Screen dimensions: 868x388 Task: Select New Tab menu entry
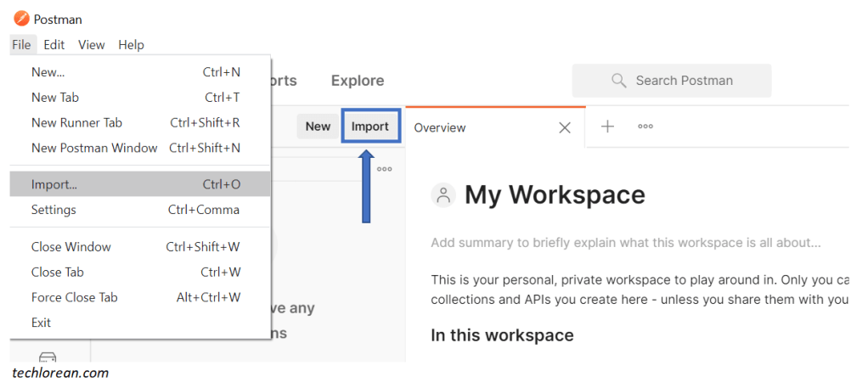(140, 98)
